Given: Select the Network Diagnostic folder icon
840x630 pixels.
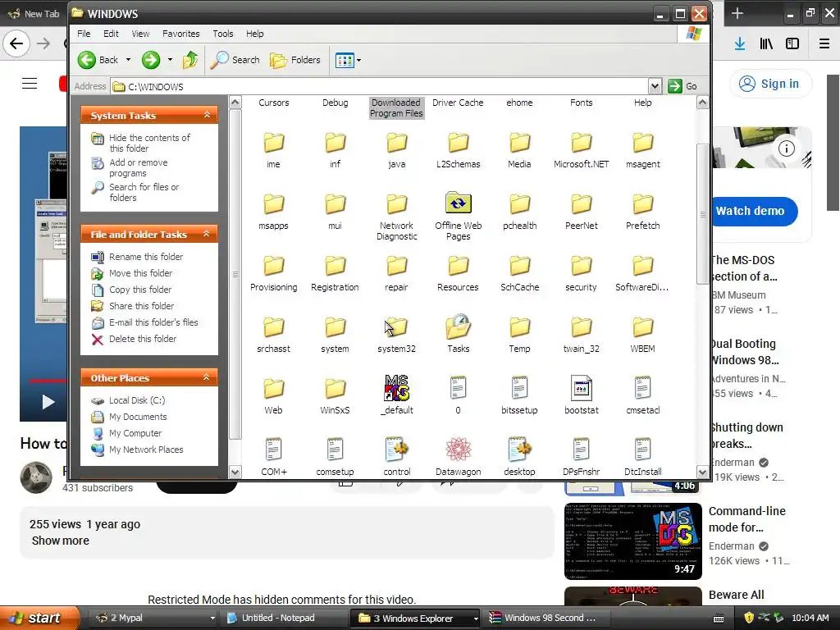Looking at the screenshot, I should pos(396,203).
